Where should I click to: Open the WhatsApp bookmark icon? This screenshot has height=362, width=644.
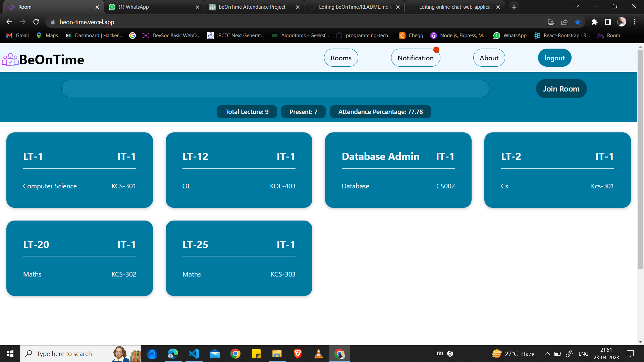click(x=496, y=35)
